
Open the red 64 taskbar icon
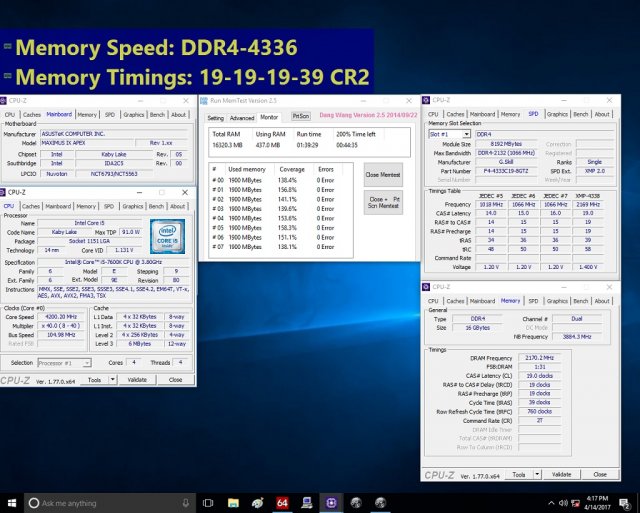tap(282, 502)
